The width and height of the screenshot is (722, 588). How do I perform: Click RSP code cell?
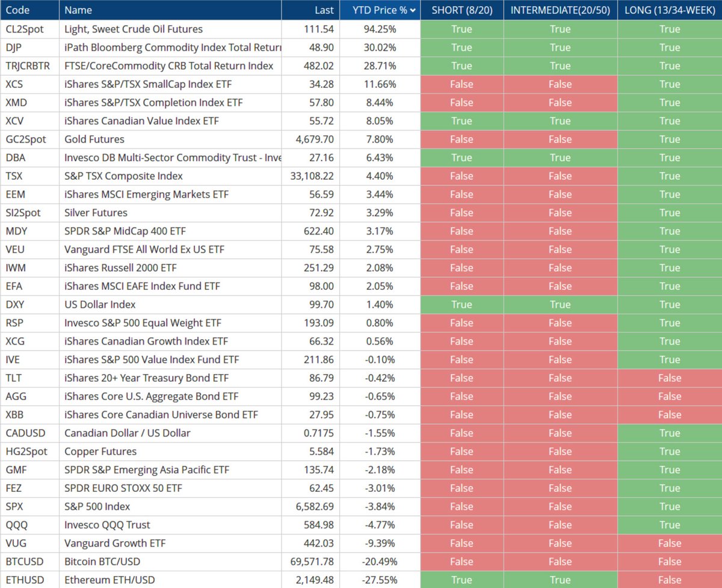29,322
